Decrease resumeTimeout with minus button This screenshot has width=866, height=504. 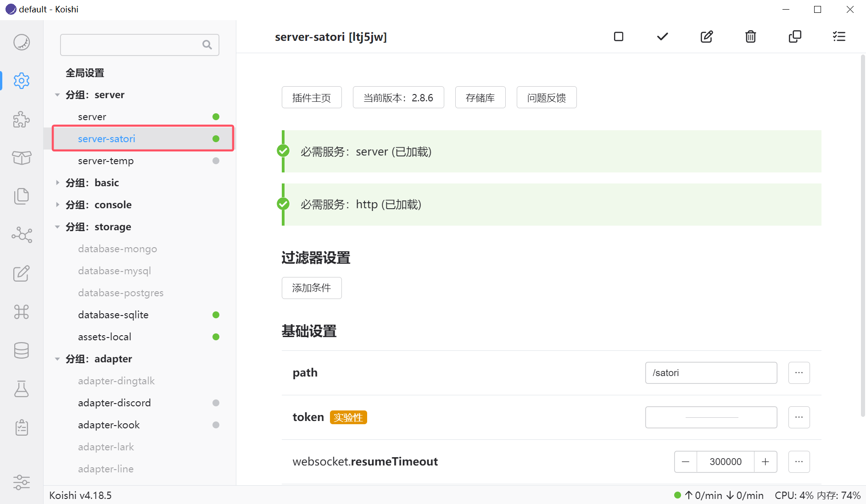[686, 462]
